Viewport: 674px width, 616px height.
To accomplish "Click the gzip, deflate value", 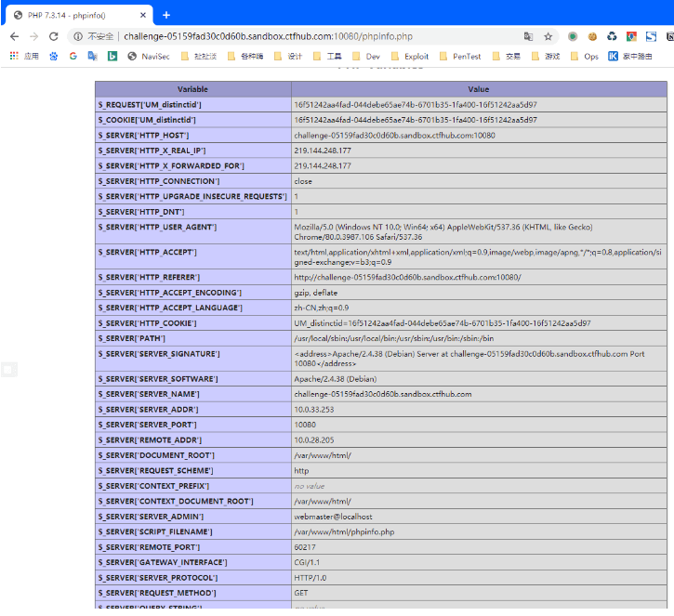I will tap(315, 293).
